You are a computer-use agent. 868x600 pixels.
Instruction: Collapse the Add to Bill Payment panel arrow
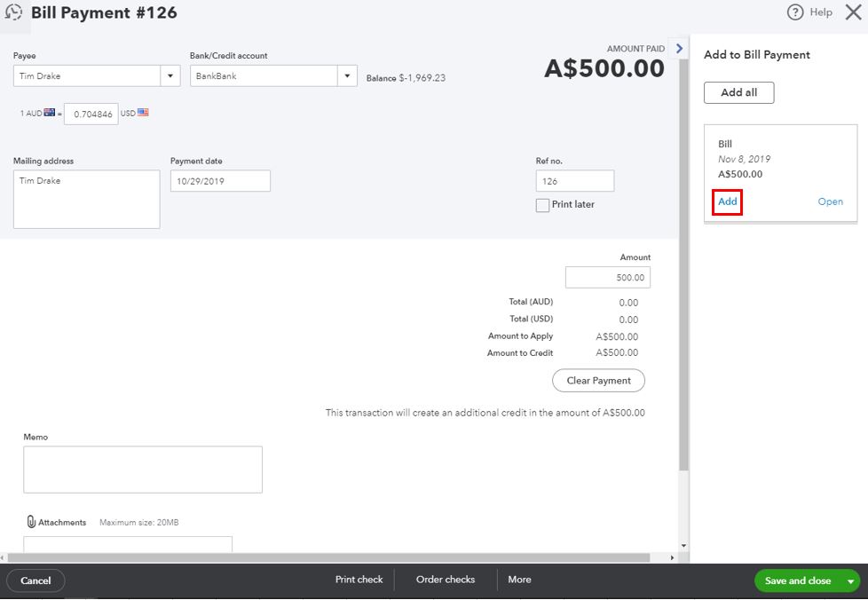point(679,49)
